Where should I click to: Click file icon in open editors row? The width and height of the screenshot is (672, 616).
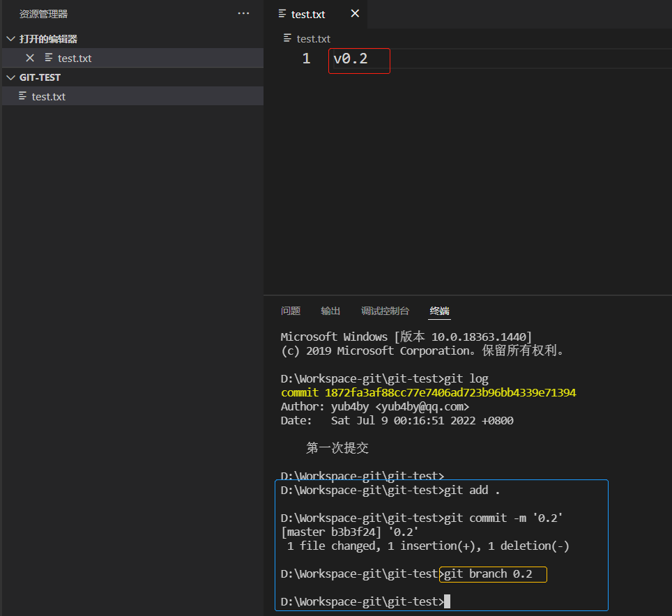pyautogui.click(x=49, y=57)
